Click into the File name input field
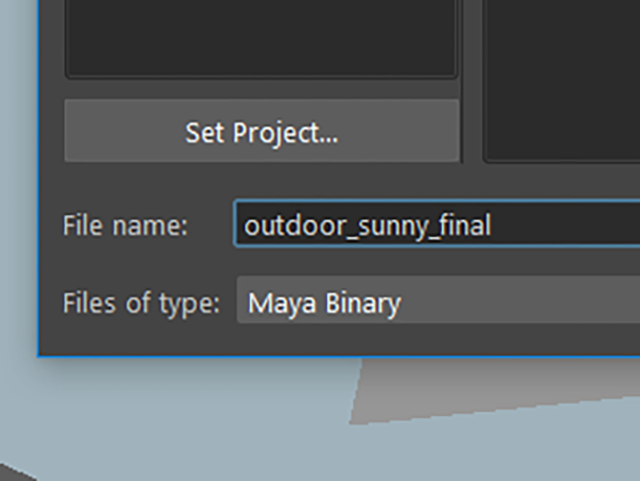The image size is (640, 481). (x=437, y=224)
